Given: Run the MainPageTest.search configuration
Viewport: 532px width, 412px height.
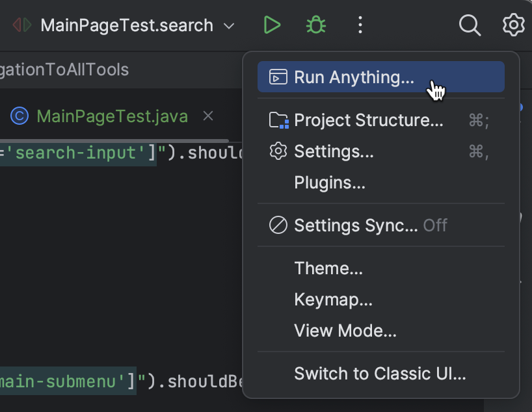Looking at the screenshot, I should 272,25.
